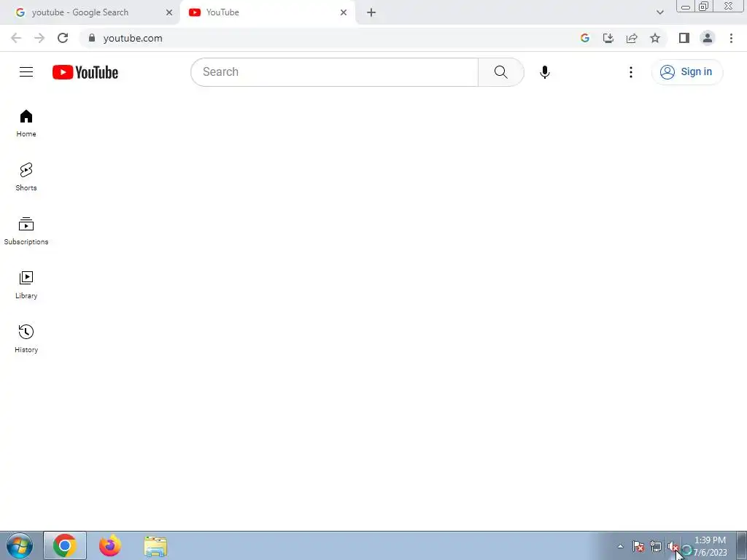Close the YouTube tab

tap(344, 12)
